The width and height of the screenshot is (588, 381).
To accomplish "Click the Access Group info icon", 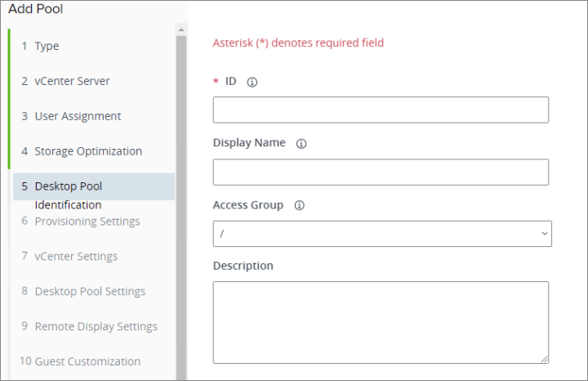I will (299, 205).
